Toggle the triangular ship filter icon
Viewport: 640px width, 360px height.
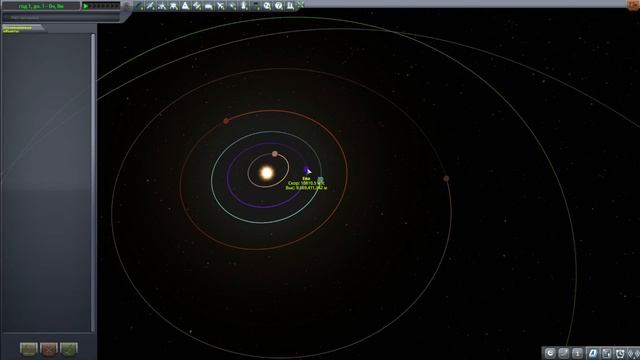(x=185, y=6)
